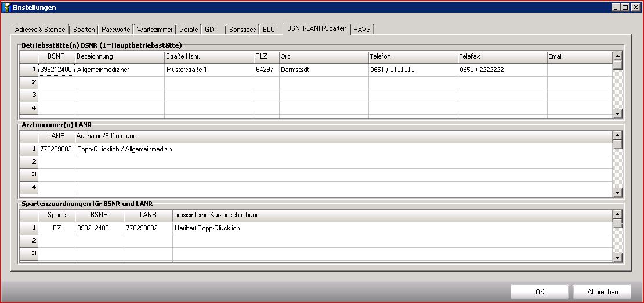This screenshot has height=303, width=644.
Task: Open the Wartezimmer tab
Action: tap(154, 30)
